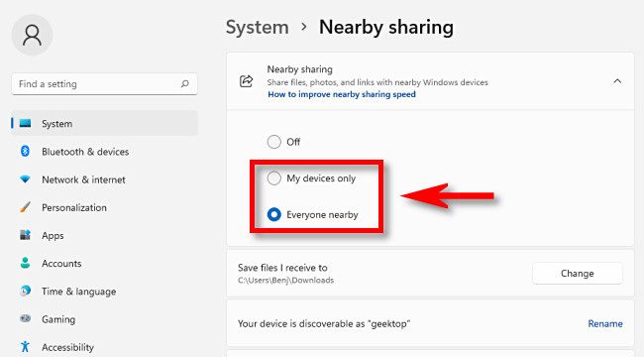Image resolution: width=644 pixels, height=357 pixels.
Task: Click the Accessibility figure icon
Action: [25, 346]
